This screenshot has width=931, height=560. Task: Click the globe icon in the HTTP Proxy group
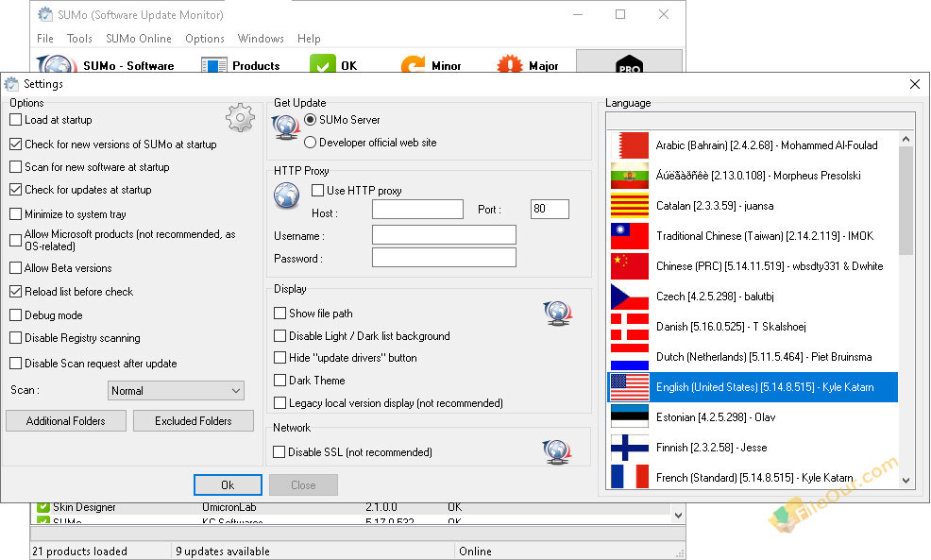(286, 196)
